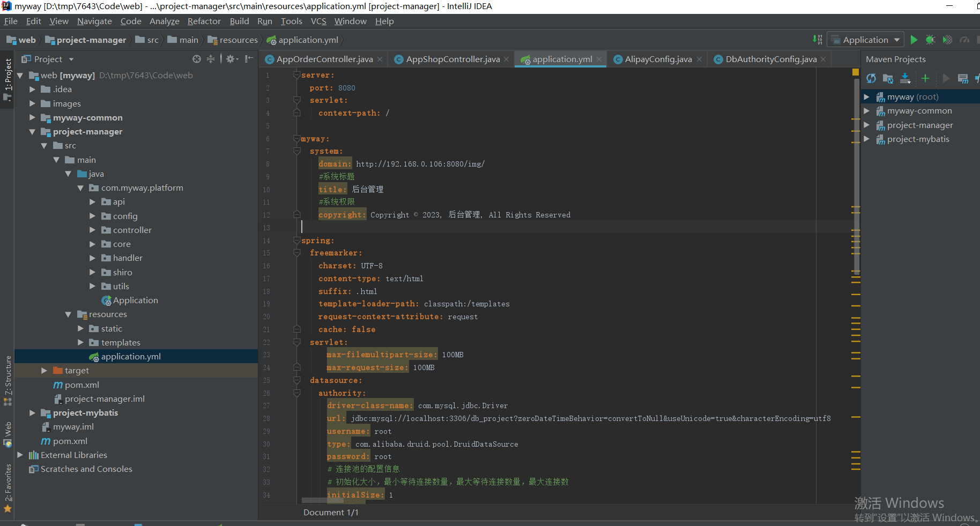The height and width of the screenshot is (526, 980).
Task: Toggle soft-wrap by clicking line 12 editor gutter fold
Action: (x=297, y=214)
